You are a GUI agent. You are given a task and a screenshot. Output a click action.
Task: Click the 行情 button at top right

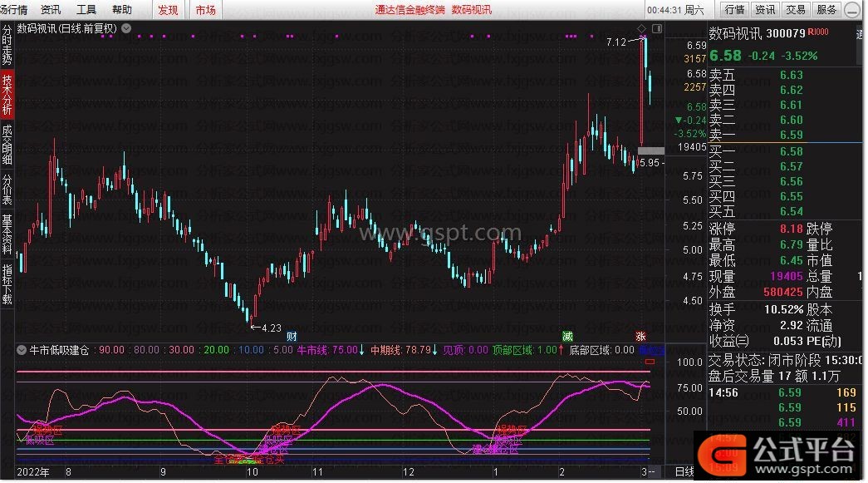pyautogui.click(x=734, y=9)
